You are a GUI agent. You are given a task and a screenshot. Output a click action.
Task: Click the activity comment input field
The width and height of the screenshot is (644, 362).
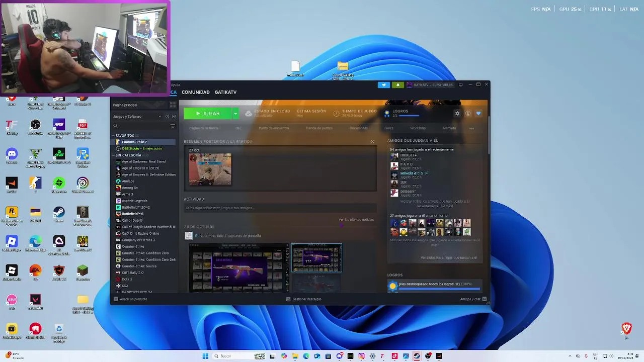pos(280,208)
